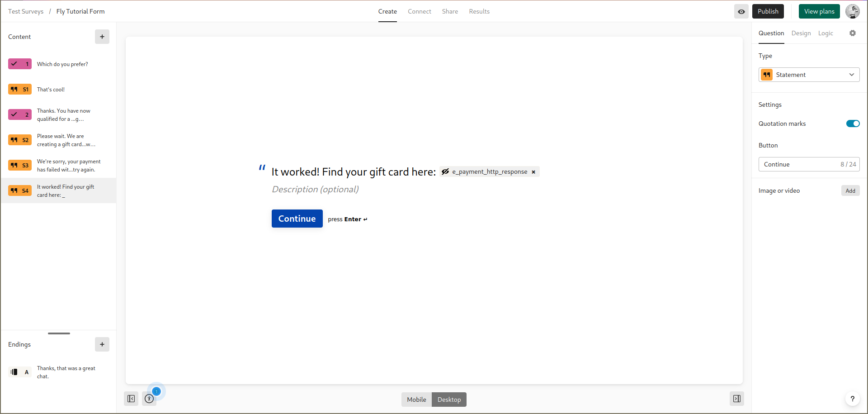Add a new ending with the plus icon

(102, 344)
